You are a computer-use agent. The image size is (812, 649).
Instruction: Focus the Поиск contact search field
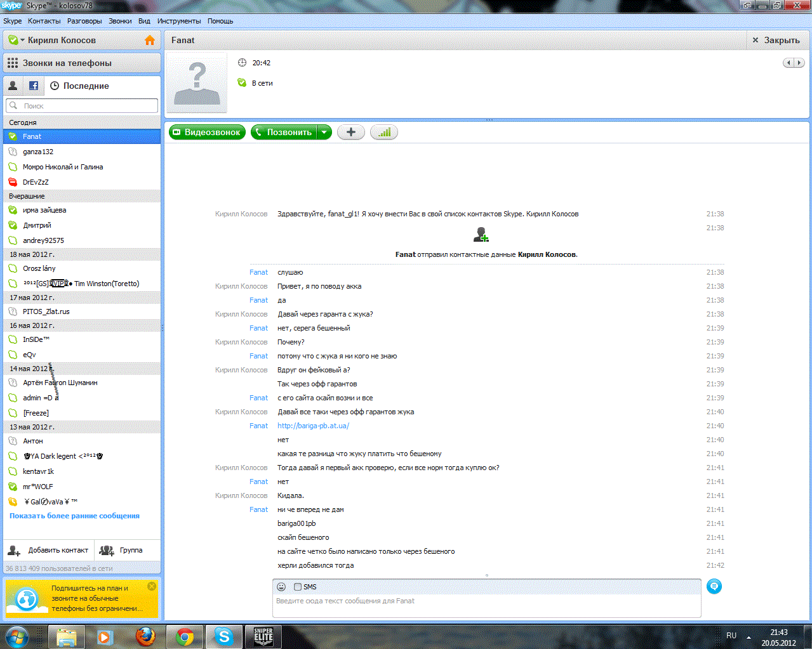(x=82, y=106)
